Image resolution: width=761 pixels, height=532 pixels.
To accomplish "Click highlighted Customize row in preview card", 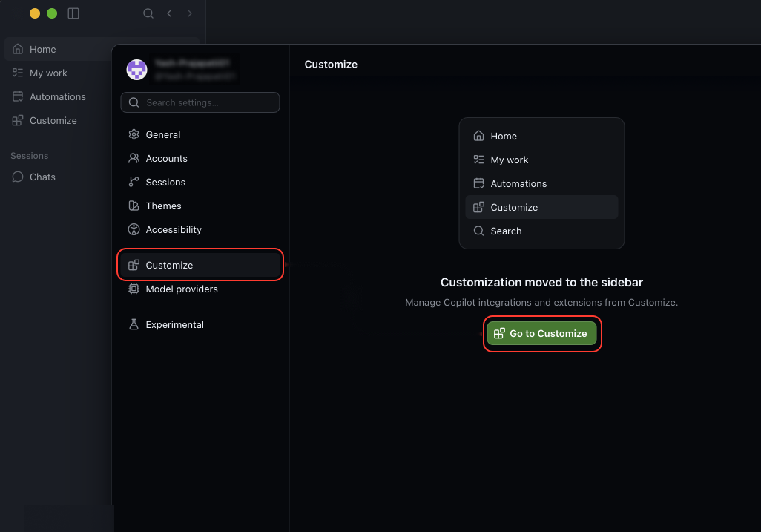I will point(541,207).
